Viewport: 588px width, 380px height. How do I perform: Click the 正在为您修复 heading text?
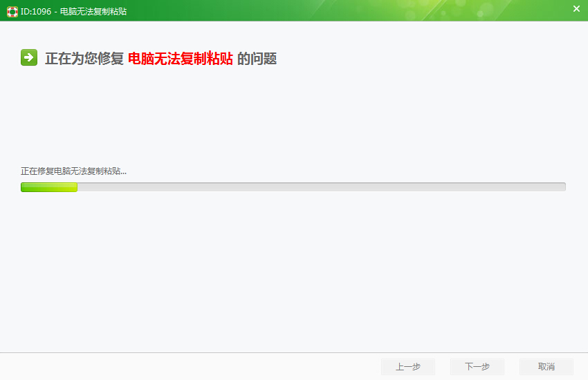tap(84, 59)
